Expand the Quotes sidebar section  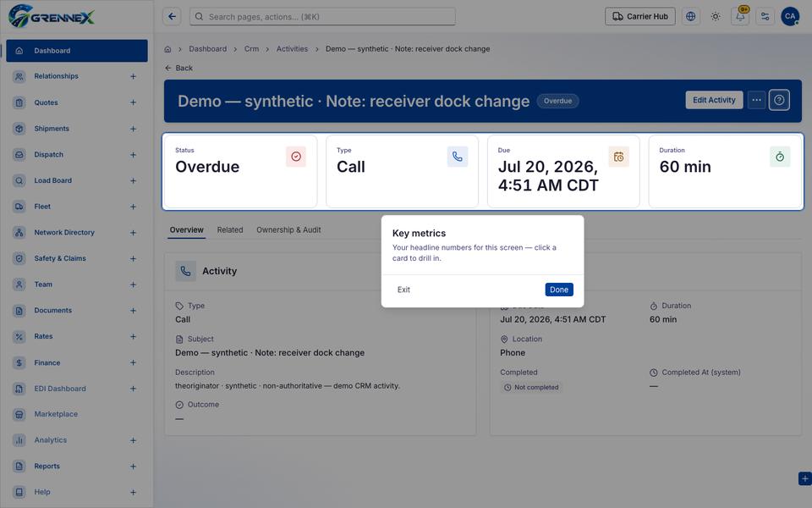click(133, 102)
